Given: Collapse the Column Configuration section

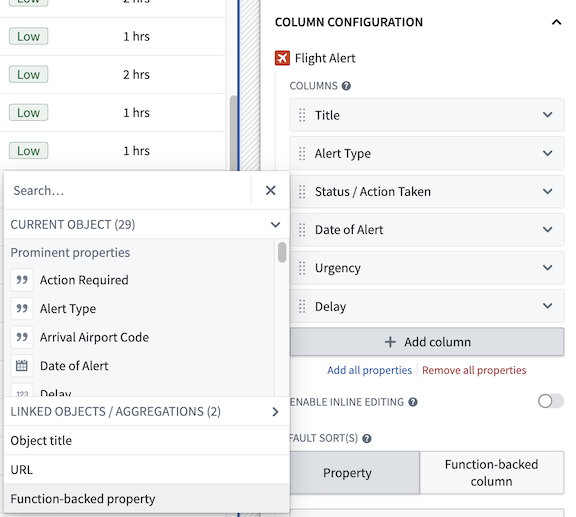Looking at the screenshot, I should coord(557,22).
